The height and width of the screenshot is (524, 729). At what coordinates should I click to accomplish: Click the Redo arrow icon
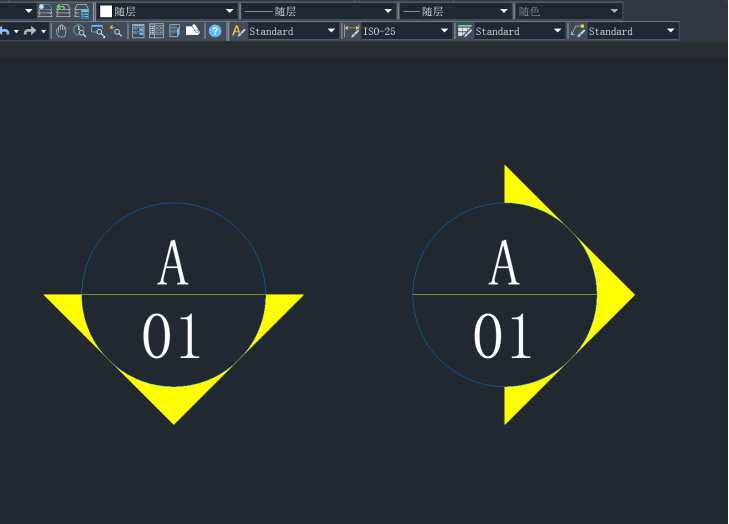pyautogui.click(x=30, y=31)
